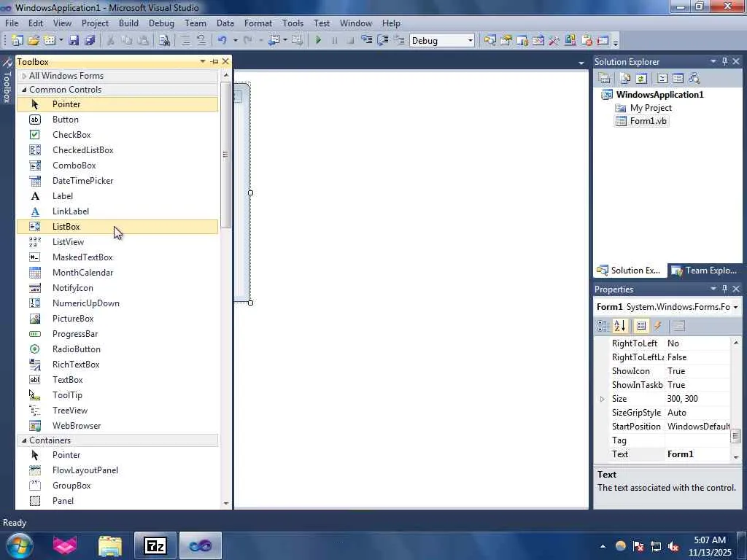Click the Save All toolbar icon

pyautogui.click(x=90, y=41)
